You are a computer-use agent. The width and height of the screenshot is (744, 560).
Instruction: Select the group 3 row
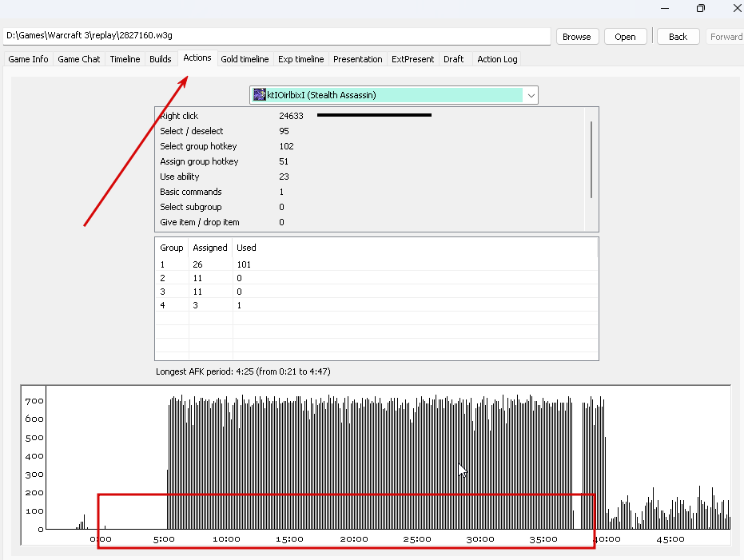pos(376,292)
